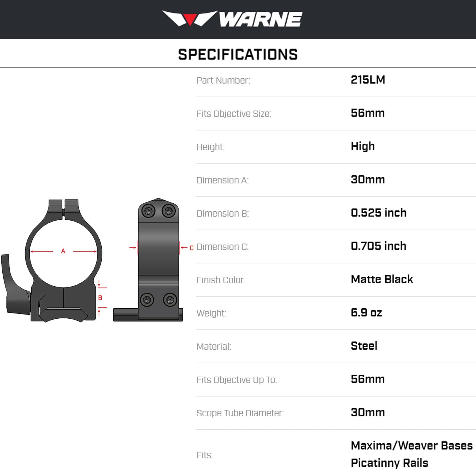The height and width of the screenshot is (476, 476).
Task: Select the front-view scope ring diagram
Action: 52,260
